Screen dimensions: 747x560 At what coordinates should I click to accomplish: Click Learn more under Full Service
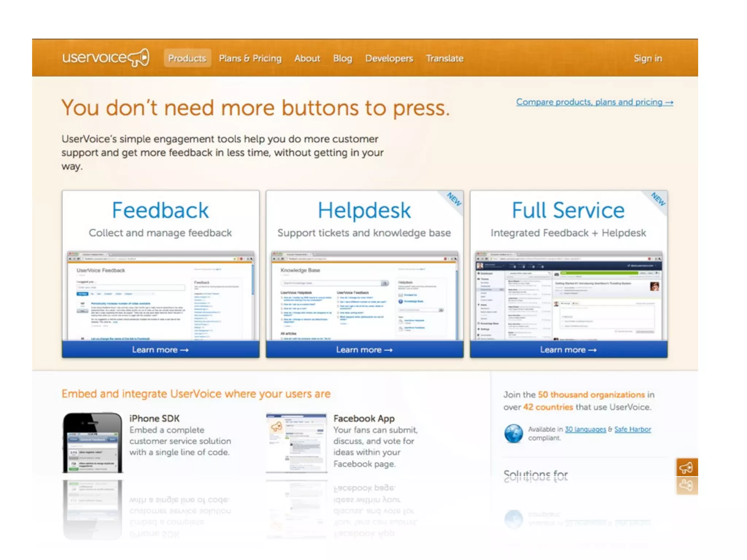[x=568, y=350]
